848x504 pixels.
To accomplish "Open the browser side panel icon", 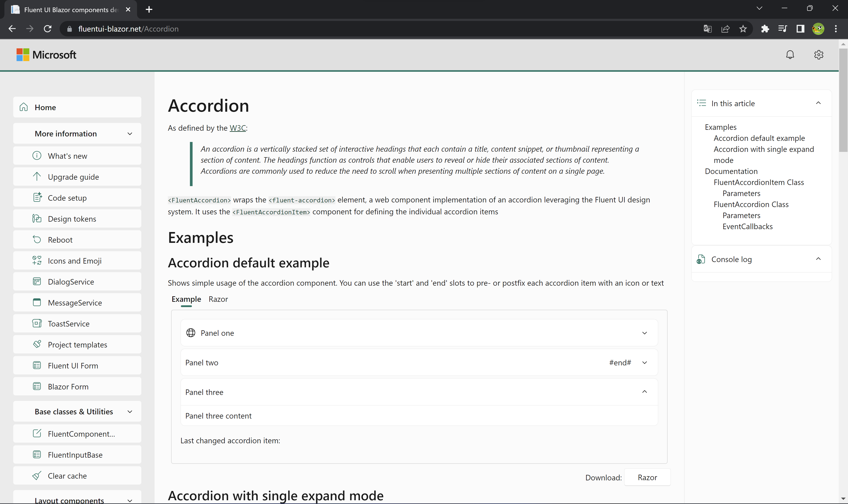I will [801, 29].
